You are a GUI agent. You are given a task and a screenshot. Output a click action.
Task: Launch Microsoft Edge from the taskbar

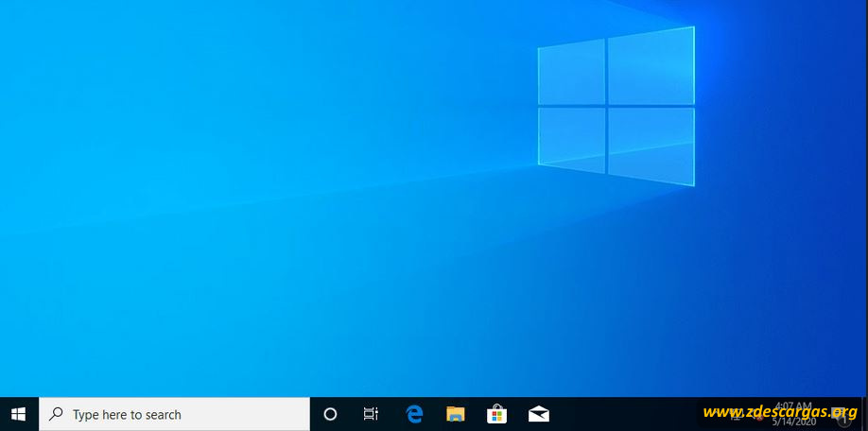pyautogui.click(x=414, y=414)
